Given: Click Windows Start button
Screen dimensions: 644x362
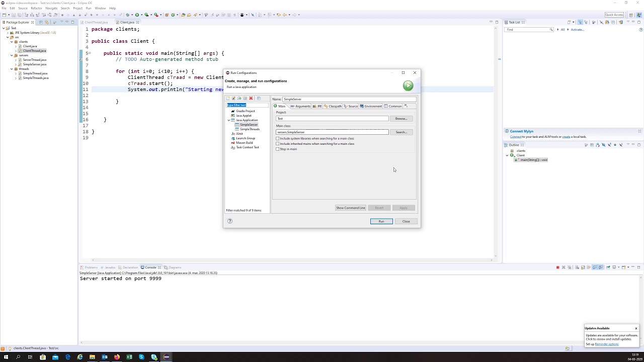Looking at the screenshot, I should (6, 357).
